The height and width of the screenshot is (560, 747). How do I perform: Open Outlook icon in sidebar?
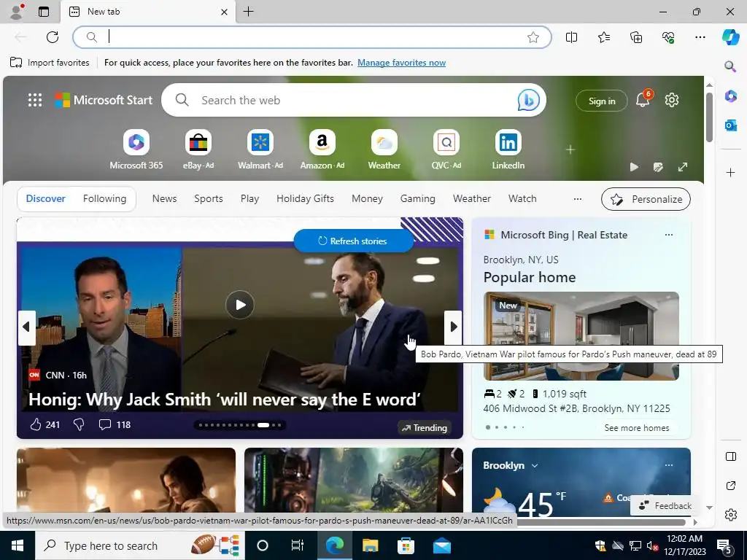click(x=730, y=125)
